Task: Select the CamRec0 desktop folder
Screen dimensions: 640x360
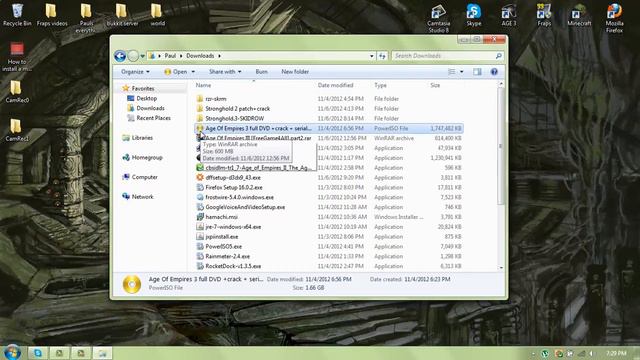Action: 17,91
